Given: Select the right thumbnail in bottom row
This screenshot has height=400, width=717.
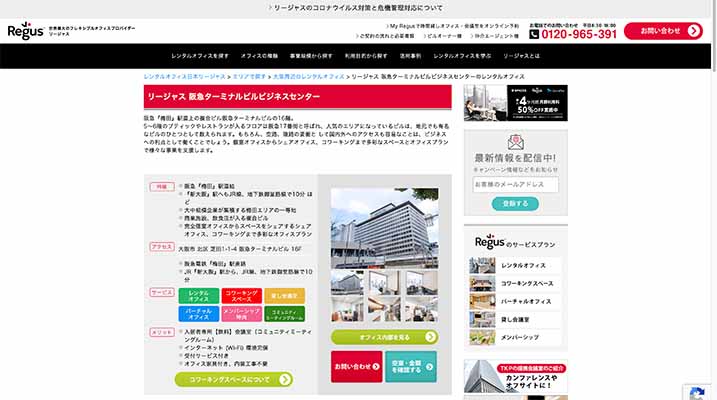Looking at the screenshot, I should [422, 309].
